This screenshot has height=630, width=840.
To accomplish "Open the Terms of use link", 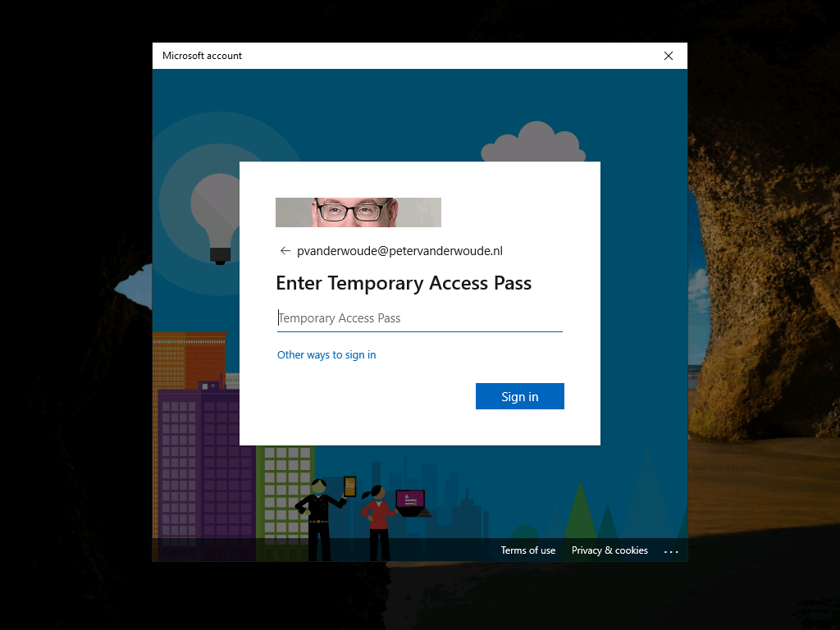I will click(x=527, y=550).
